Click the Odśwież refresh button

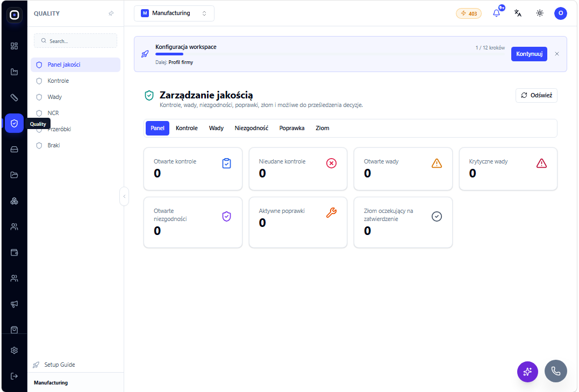point(536,95)
